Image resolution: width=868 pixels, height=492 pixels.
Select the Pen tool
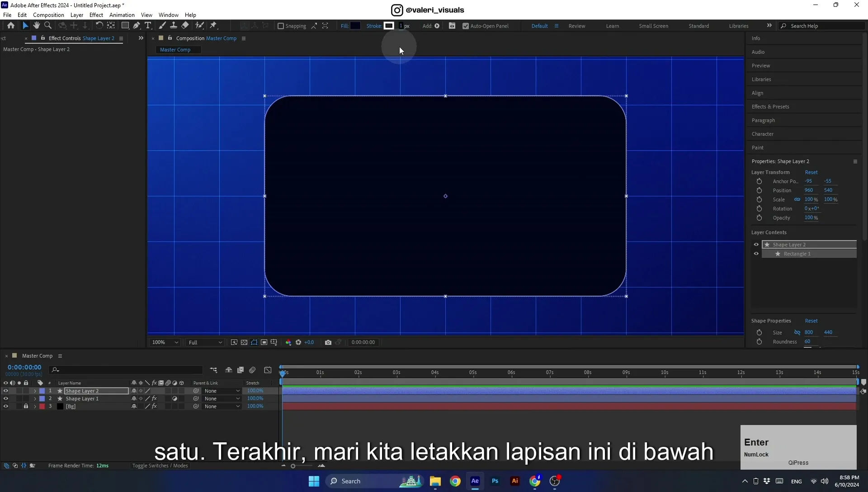point(137,26)
